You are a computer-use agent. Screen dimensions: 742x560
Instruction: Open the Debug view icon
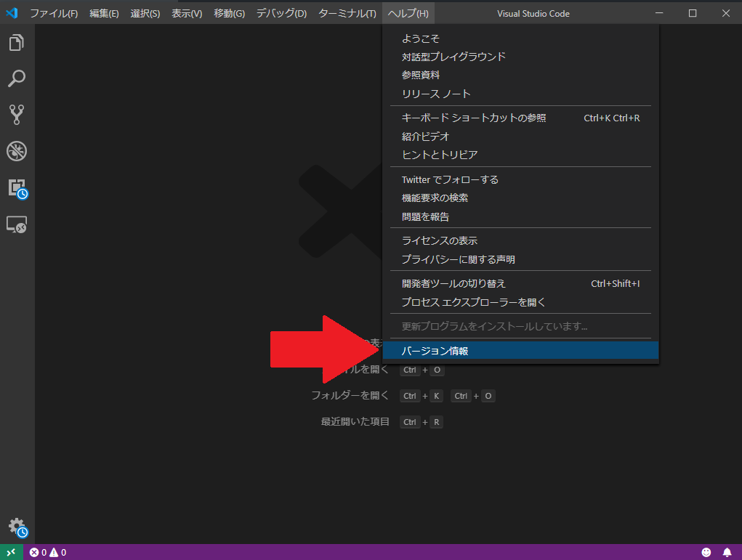coord(17,151)
